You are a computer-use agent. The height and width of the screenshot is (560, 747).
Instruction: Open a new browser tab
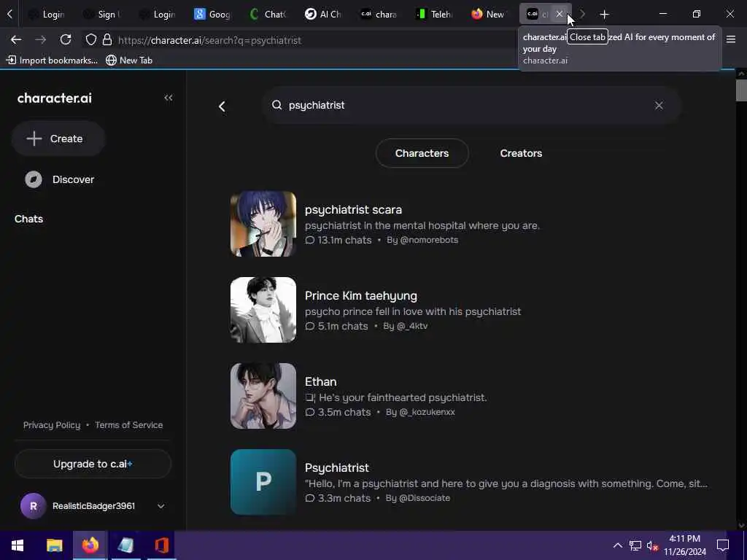point(604,15)
